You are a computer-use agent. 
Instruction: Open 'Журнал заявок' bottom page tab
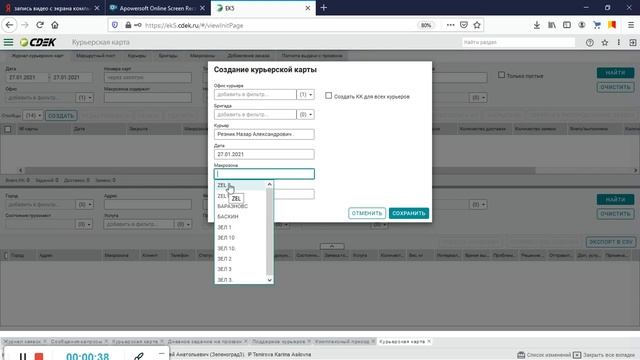22,341
